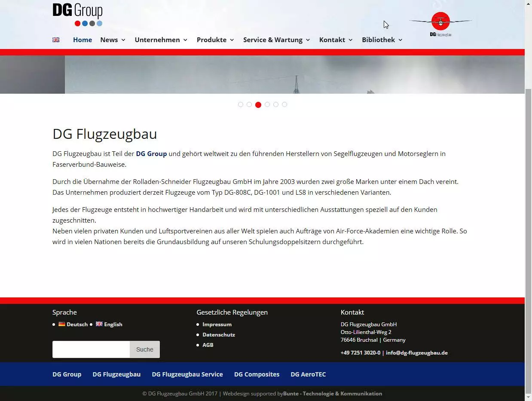Click the Gesetzliche Regelungen footer heading
The image size is (532, 401).
232,312
